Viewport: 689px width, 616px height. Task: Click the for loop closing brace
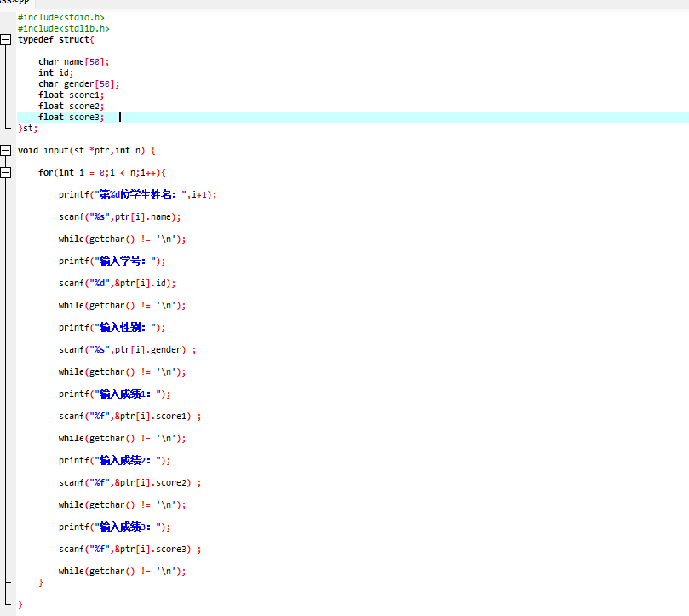[40, 583]
